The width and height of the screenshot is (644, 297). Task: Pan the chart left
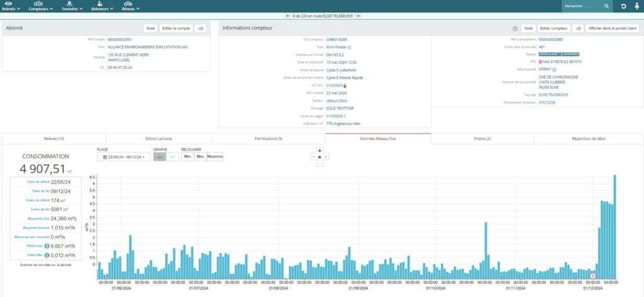click(x=313, y=157)
